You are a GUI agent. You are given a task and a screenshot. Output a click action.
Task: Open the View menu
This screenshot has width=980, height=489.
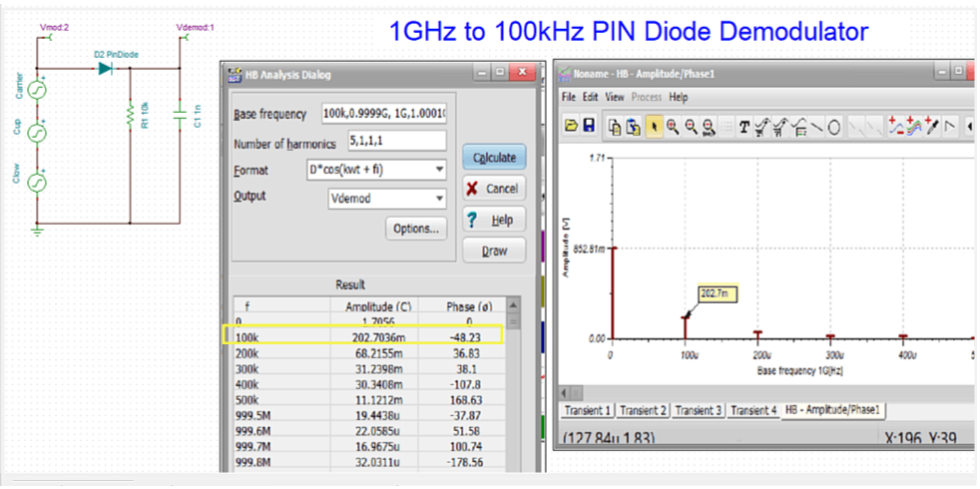615,98
